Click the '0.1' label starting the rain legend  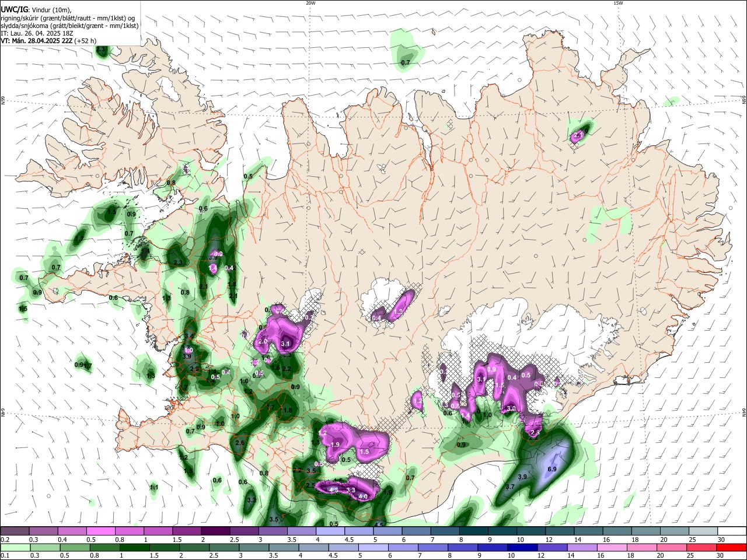[x=5, y=555]
